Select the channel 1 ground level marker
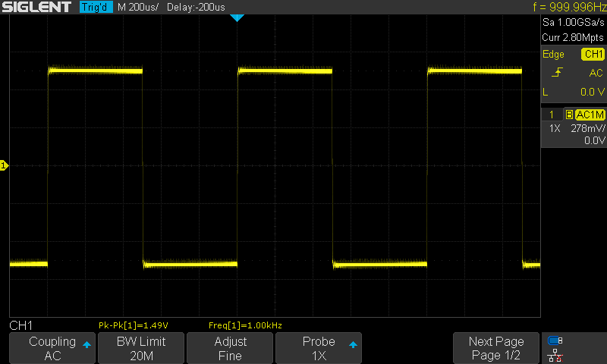 tap(4, 165)
